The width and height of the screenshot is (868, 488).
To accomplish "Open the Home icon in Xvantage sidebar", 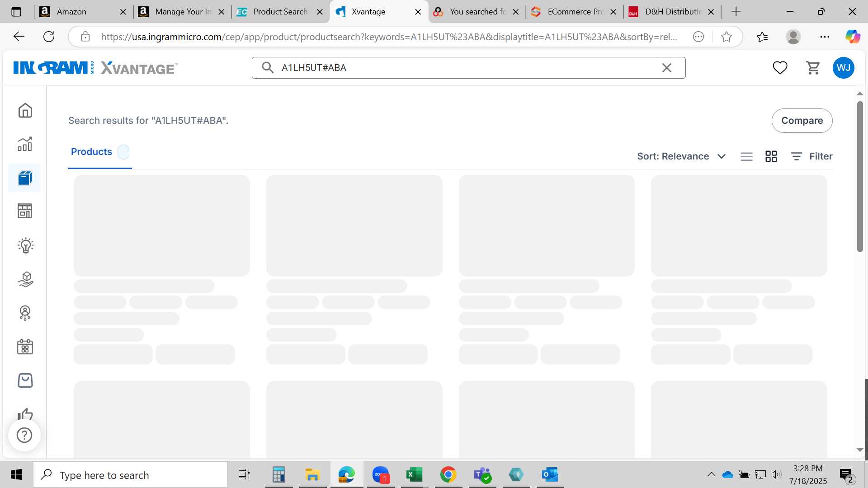I will 25,111.
